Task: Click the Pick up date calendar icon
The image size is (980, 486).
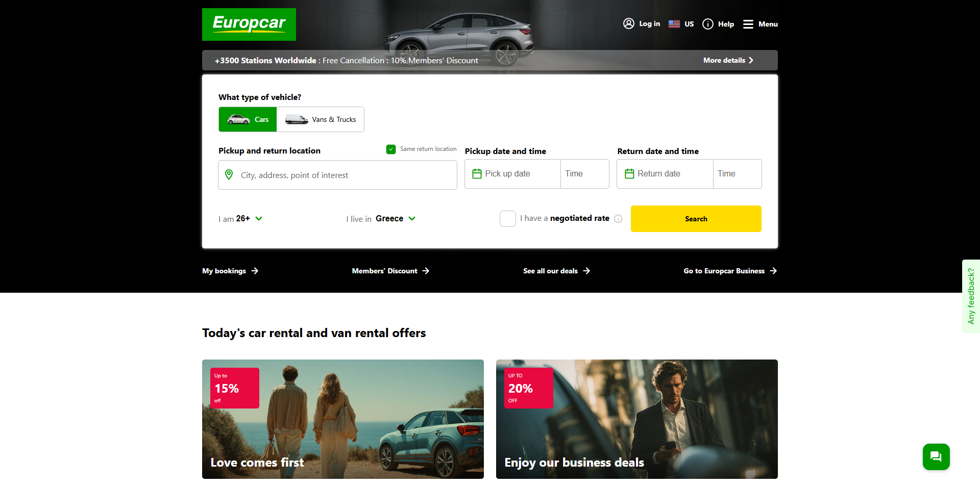Action: pyautogui.click(x=477, y=174)
